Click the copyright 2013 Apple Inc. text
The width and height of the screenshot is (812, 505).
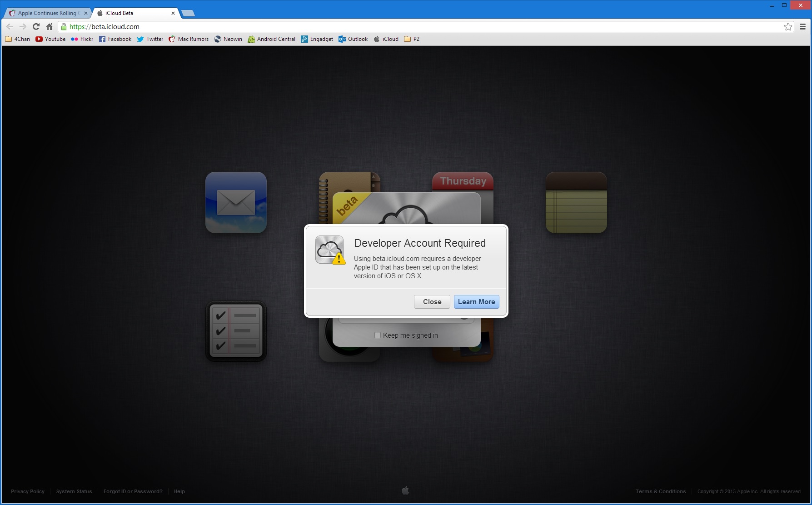[x=750, y=491]
